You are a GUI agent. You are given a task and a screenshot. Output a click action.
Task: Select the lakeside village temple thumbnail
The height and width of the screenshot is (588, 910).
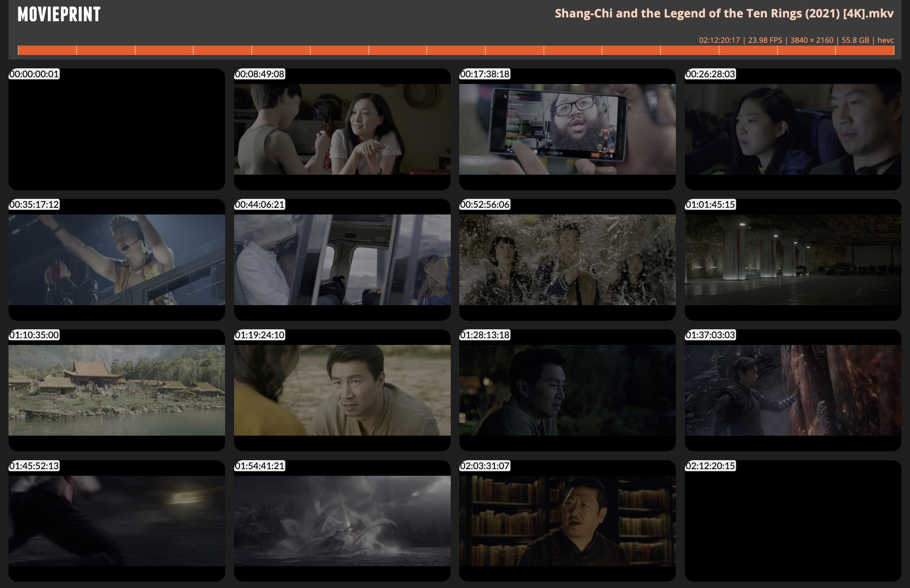117,391
